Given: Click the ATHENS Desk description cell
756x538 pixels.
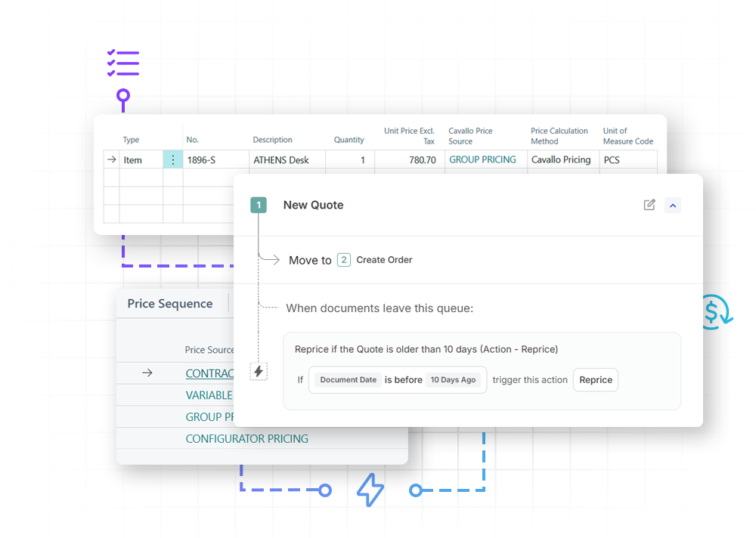Looking at the screenshot, I should [x=287, y=159].
